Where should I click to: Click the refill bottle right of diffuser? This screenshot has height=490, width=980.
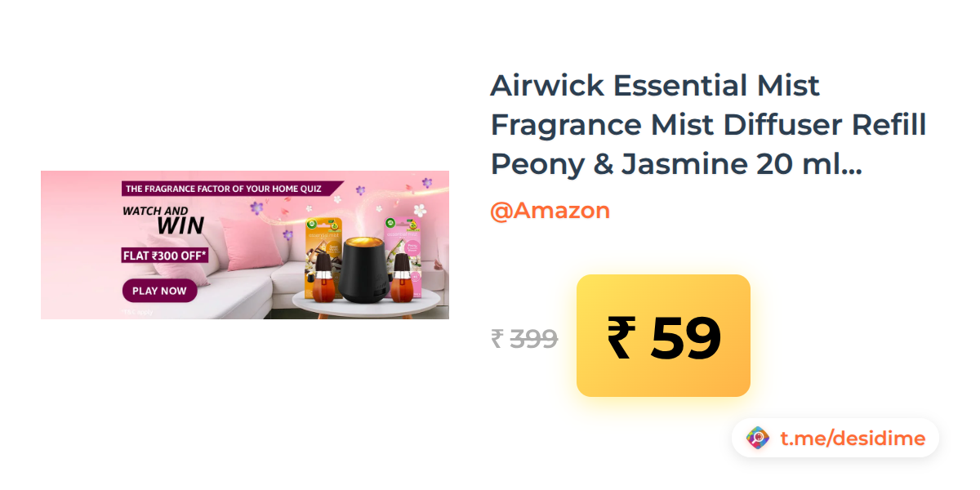pyautogui.click(x=401, y=276)
